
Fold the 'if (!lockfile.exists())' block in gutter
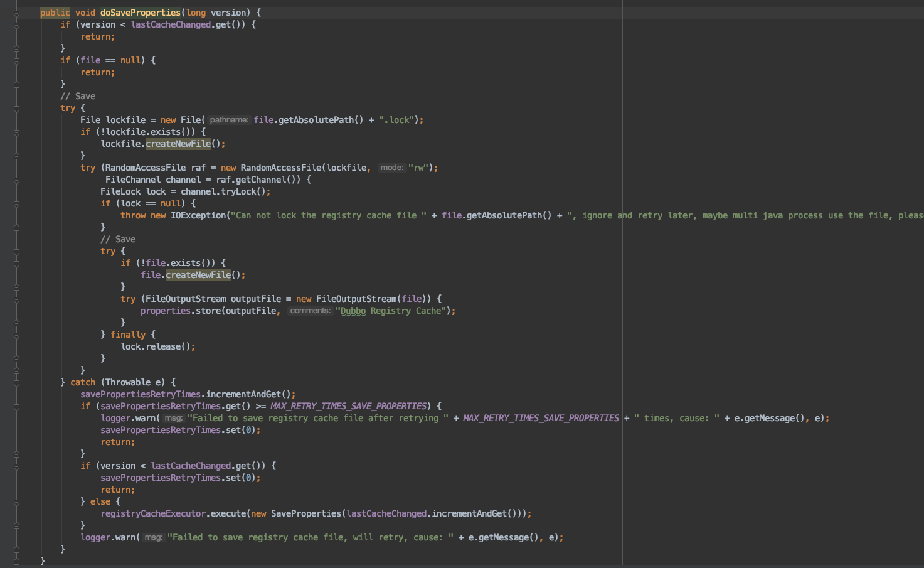(16, 132)
